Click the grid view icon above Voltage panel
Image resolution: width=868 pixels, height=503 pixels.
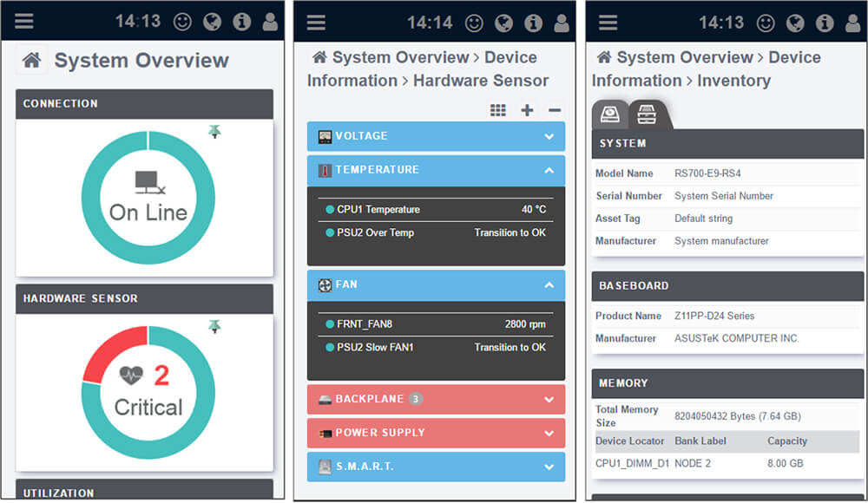point(497,109)
